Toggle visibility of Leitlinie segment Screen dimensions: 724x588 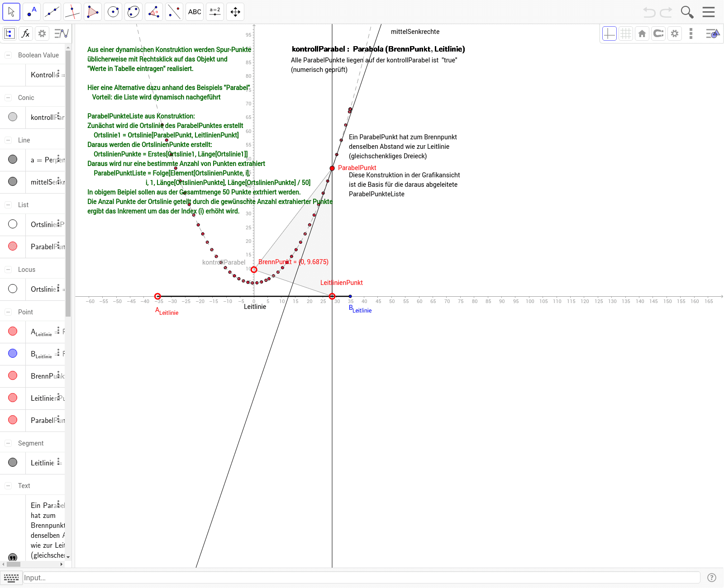[13, 462]
